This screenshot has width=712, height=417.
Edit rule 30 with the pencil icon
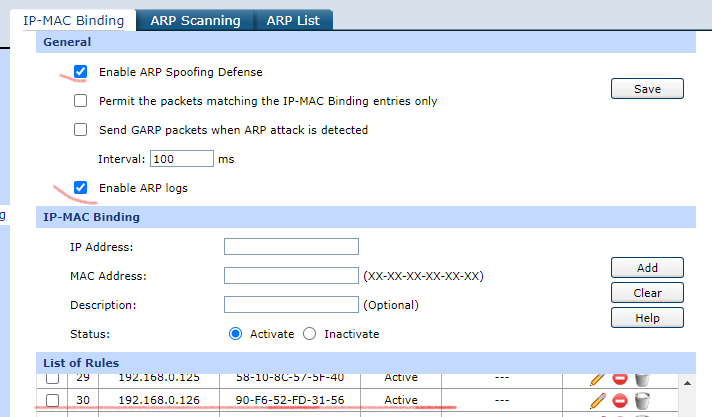click(x=598, y=401)
